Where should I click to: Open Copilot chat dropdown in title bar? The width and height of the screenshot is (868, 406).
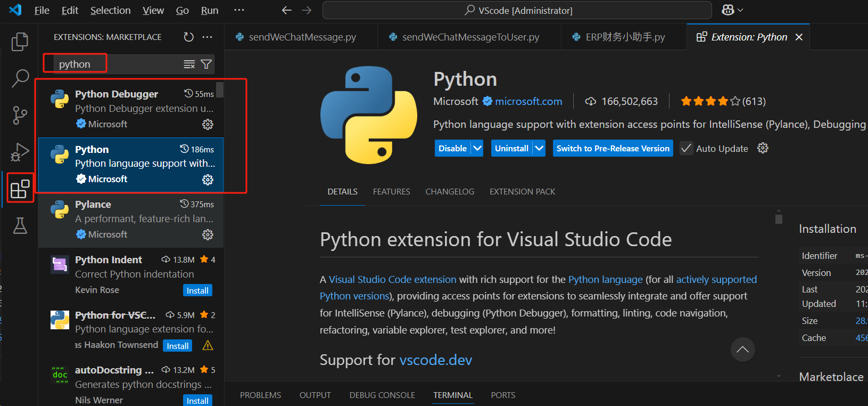coord(733,10)
